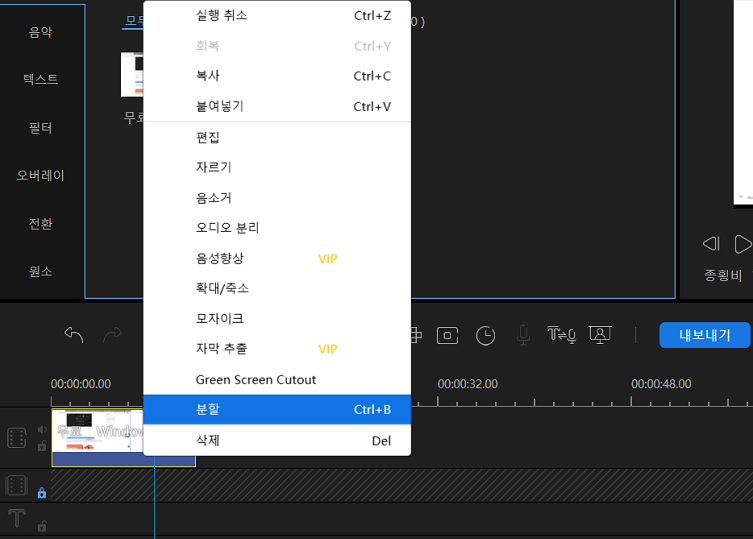Click the 내보내기 export button
The width and height of the screenshot is (753, 539).
click(704, 335)
